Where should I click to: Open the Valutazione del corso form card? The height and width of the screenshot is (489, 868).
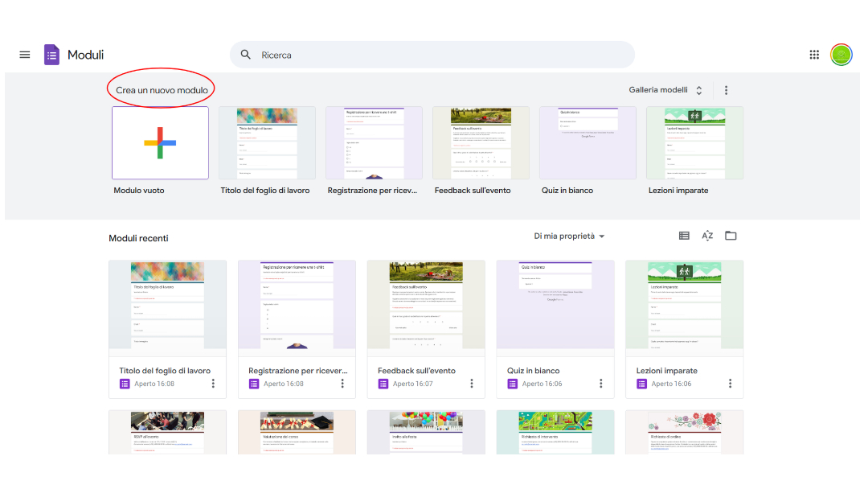[297, 433]
